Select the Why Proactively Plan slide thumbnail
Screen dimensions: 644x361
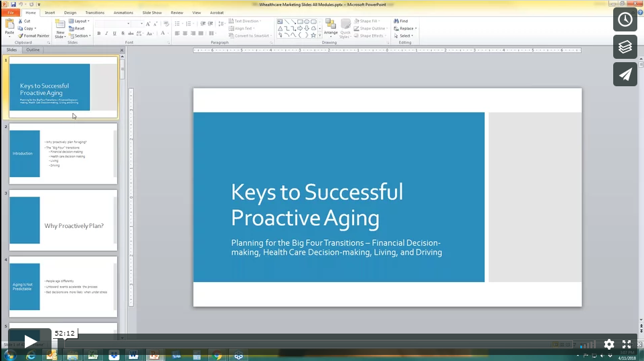(63, 220)
